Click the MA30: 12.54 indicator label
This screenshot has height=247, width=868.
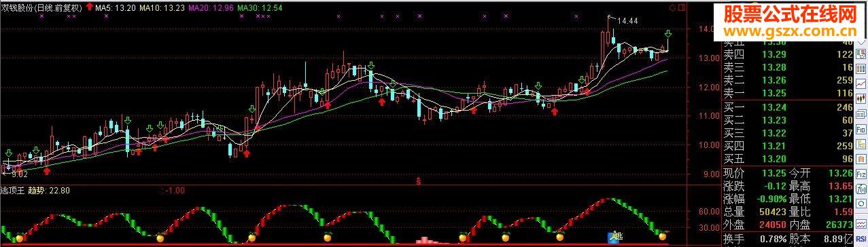click(x=260, y=8)
